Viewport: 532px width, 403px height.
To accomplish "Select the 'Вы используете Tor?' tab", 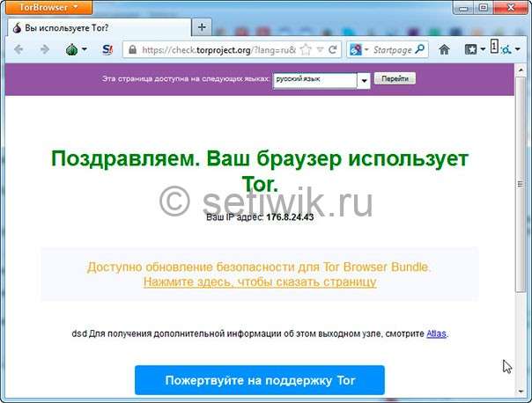I will (99, 27).
